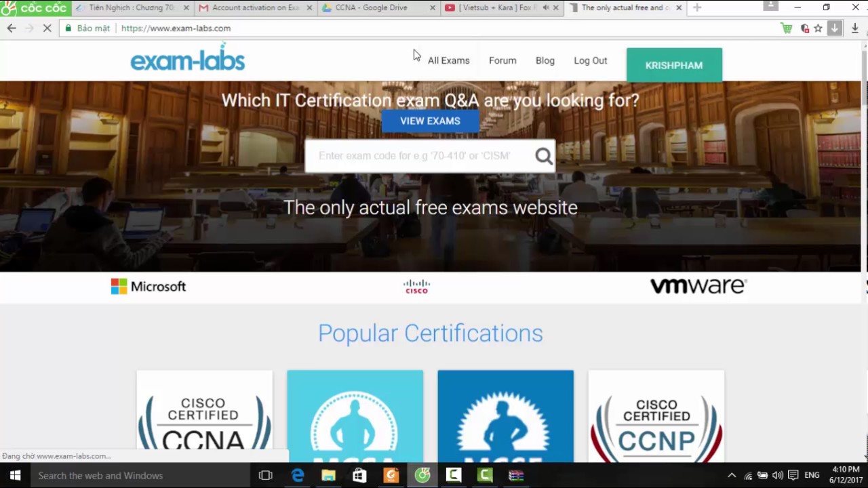Mute the Vietsub + Kara YouTube tab
868x488 pixels.
[546, 7]
